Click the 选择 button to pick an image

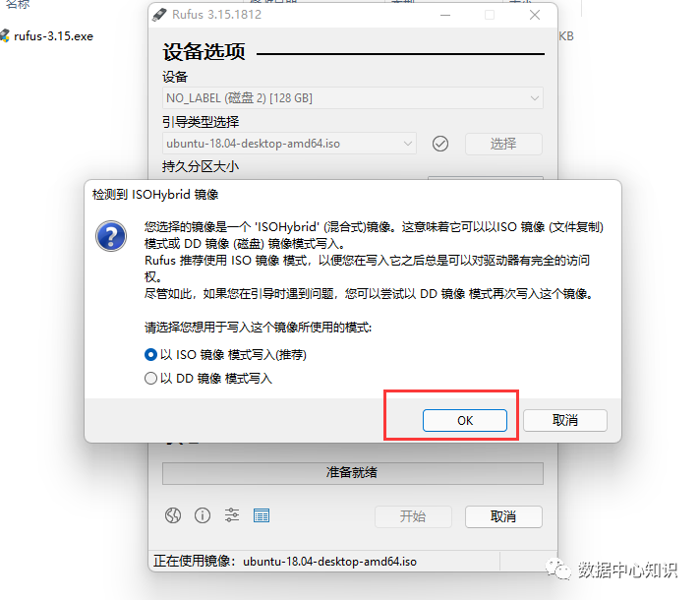click(503, 144)
